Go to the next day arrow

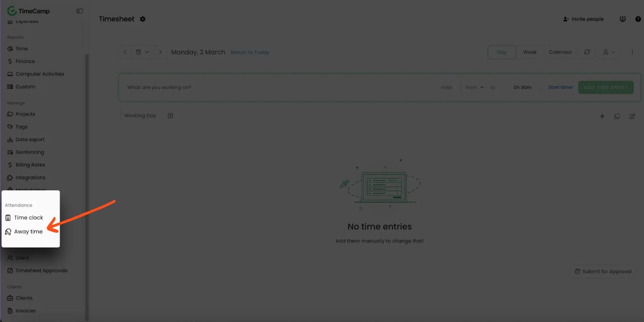[160, 52]
